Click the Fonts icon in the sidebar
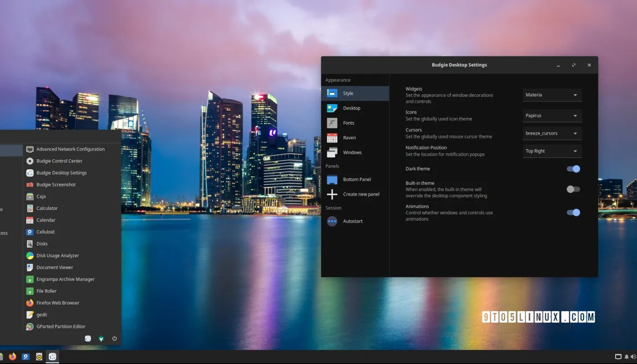This screenshot has height=364, width=637. coord(331,123)
